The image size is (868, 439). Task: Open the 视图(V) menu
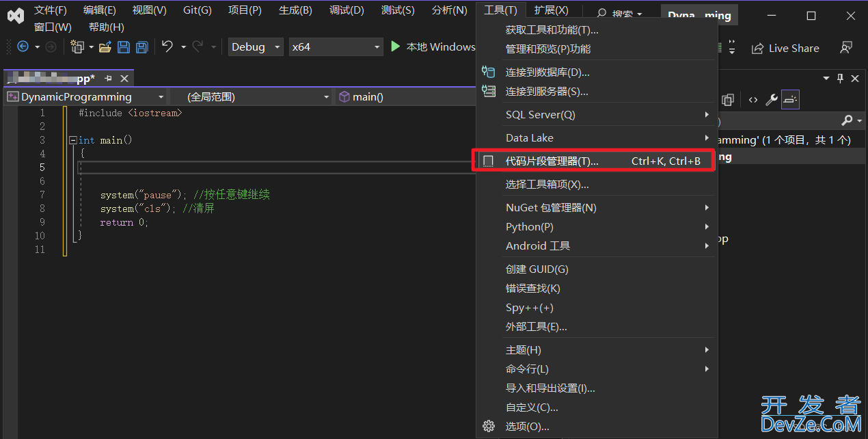tap(150, 10)
